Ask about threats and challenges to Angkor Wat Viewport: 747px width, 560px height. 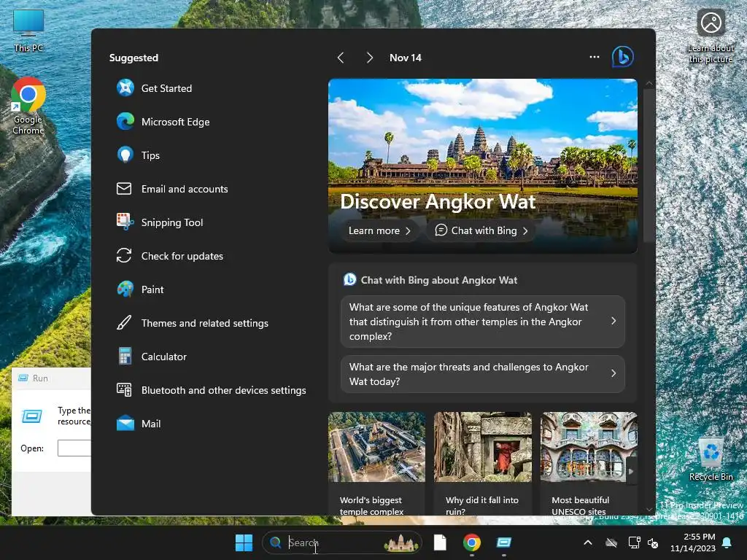[x=483, y=374]
